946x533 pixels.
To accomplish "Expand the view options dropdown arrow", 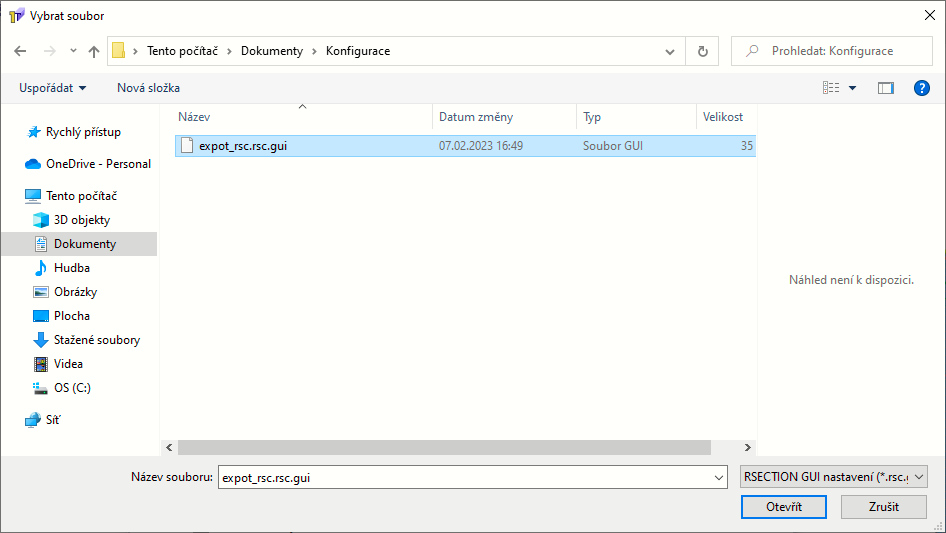I will [x=853, y=88].
